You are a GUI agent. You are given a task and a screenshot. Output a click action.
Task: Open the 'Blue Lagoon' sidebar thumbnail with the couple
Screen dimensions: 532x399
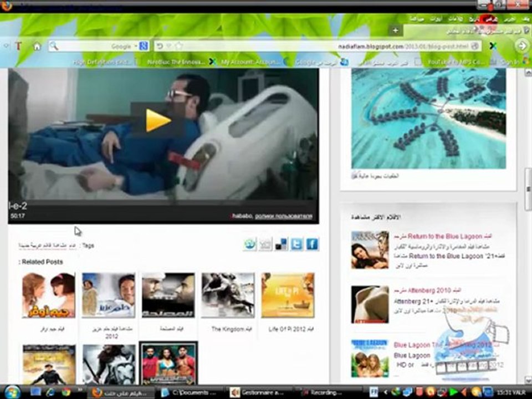point(370,359)
